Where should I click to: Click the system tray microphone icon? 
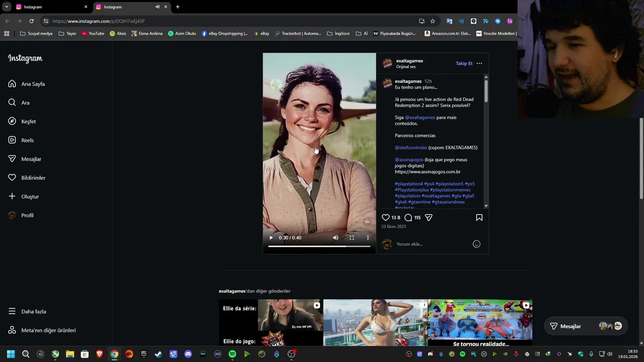(x=591, y=354)
